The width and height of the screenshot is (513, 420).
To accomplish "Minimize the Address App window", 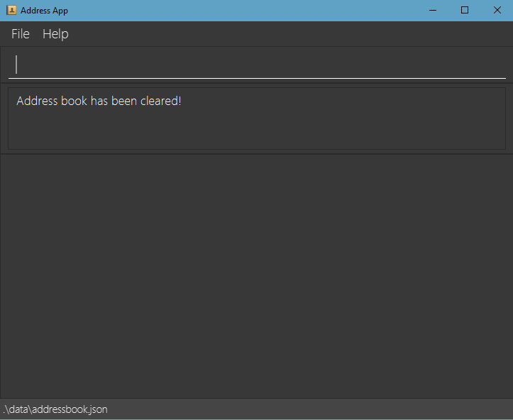I will pyautogui.click(x=433, y=10).
